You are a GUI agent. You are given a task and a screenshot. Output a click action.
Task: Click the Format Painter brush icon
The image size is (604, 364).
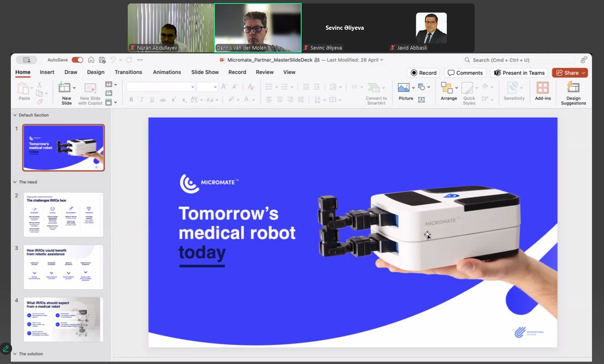[x=39, y=102]
